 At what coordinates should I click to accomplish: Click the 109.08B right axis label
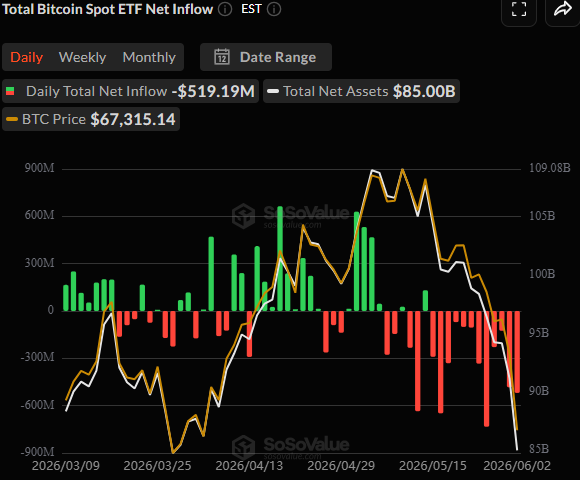(550, 168)
